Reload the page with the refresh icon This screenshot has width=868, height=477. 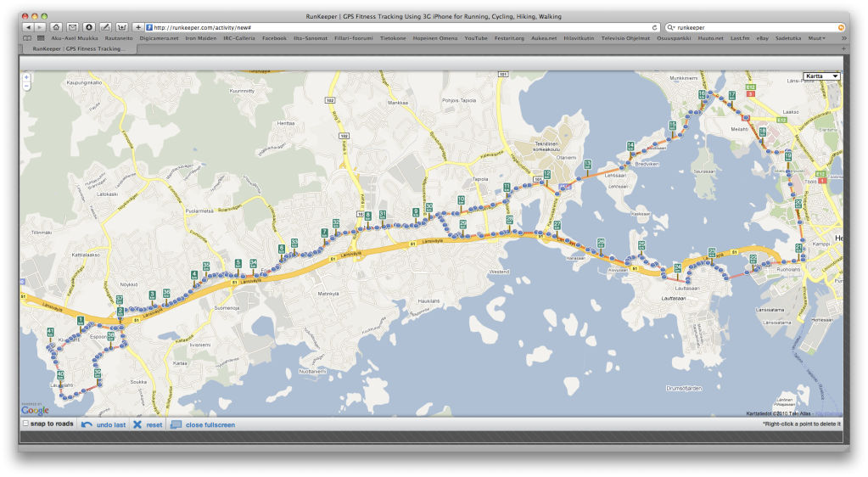point(654,27)
